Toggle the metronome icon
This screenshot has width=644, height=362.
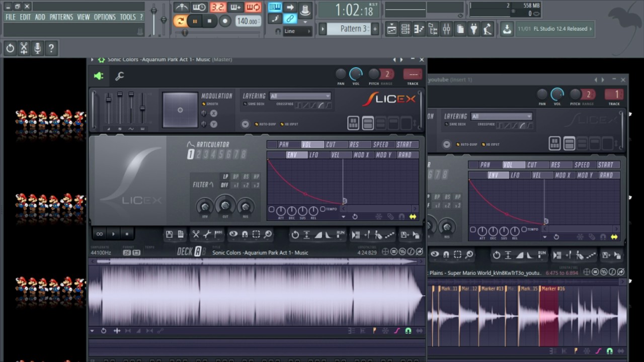pyautogui.click(x=182, y=7)
